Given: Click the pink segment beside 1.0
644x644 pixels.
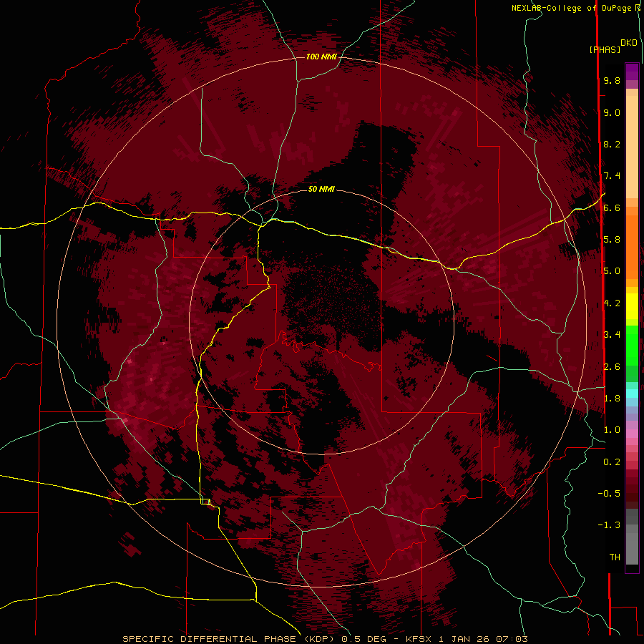Looking at the screenshot, I should [x=632, y=434].
